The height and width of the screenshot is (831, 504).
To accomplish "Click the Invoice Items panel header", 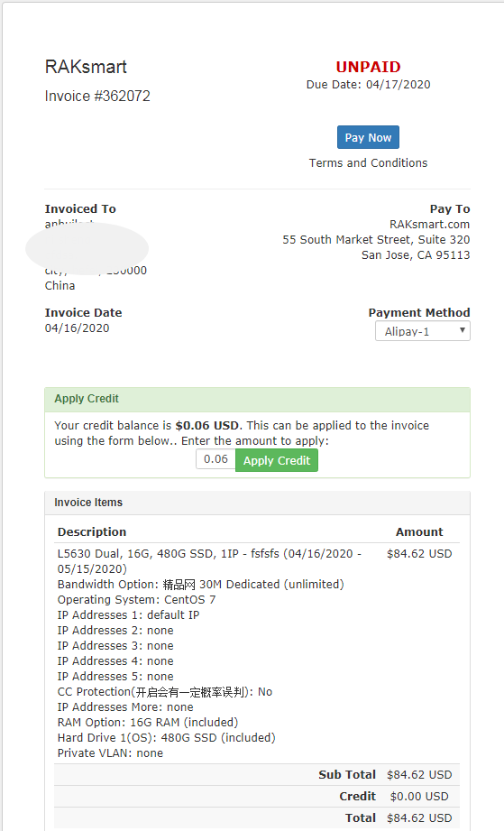I will (257, 503).
